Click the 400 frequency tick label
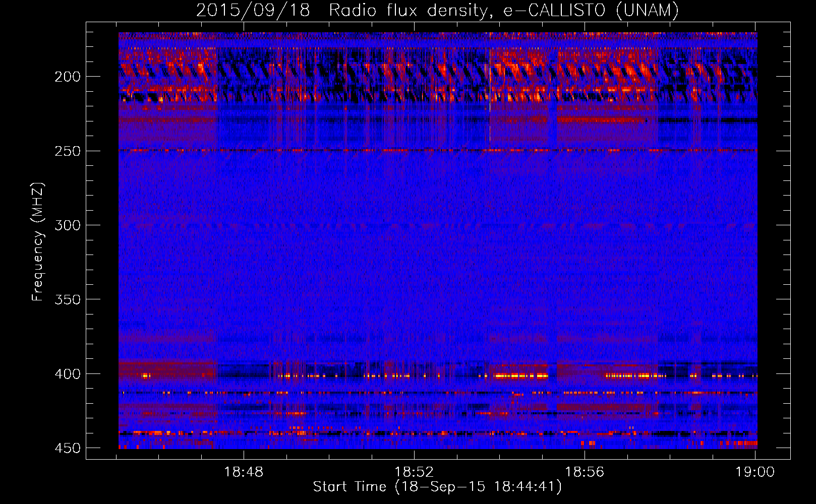816x504 pixels. tap(68, 374)
